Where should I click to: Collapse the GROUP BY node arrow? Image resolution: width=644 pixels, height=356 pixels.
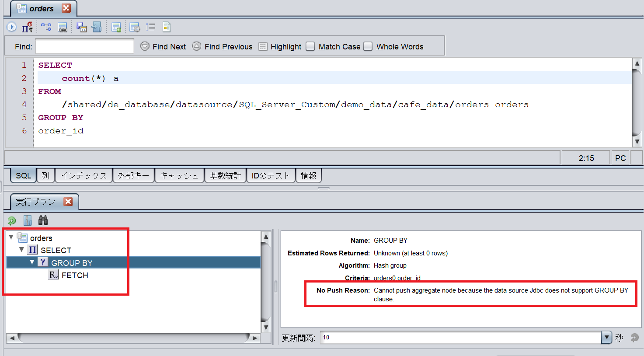click(x=32, y=262)
